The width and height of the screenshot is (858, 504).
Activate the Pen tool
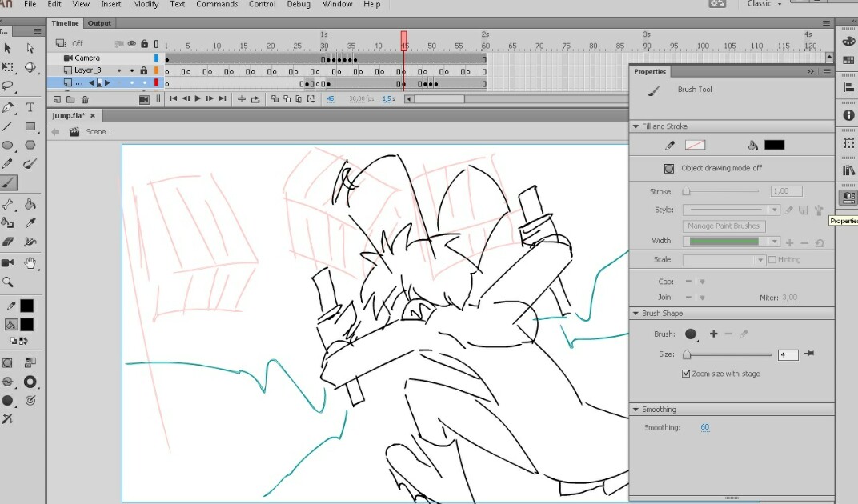tap(8, 107)
